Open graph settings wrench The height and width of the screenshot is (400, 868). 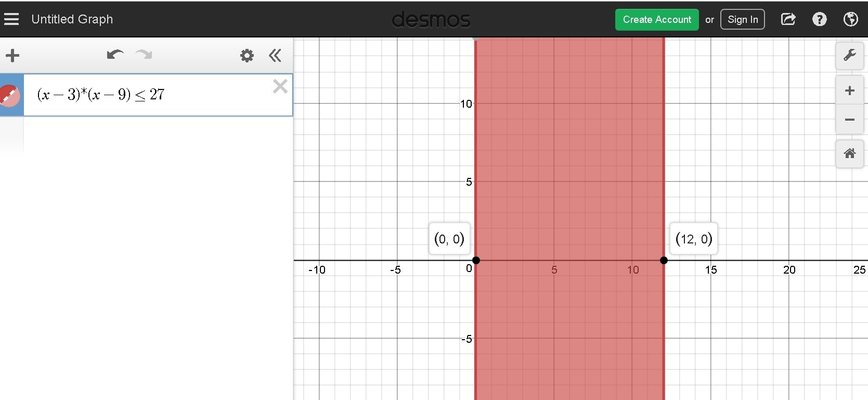coord(849,55)
